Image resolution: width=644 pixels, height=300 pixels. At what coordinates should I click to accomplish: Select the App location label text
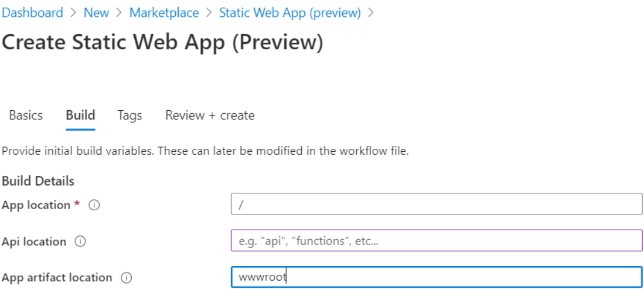(36, 204)
